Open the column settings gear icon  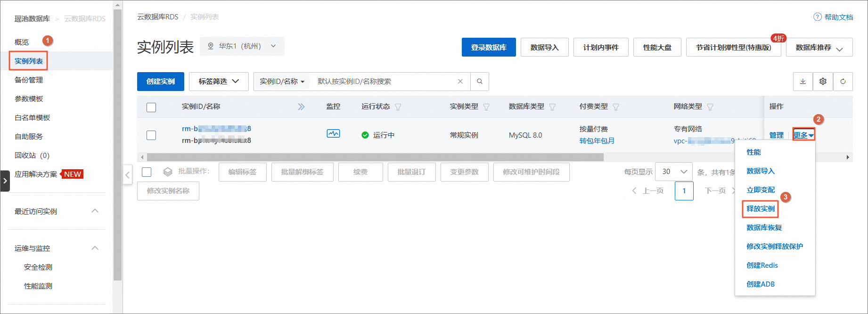(823, 82)
